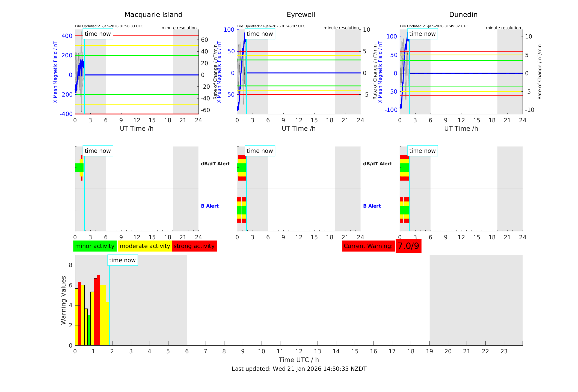
Task: Click the Dunedin File Updated timestamp
Action: [434, 26]
